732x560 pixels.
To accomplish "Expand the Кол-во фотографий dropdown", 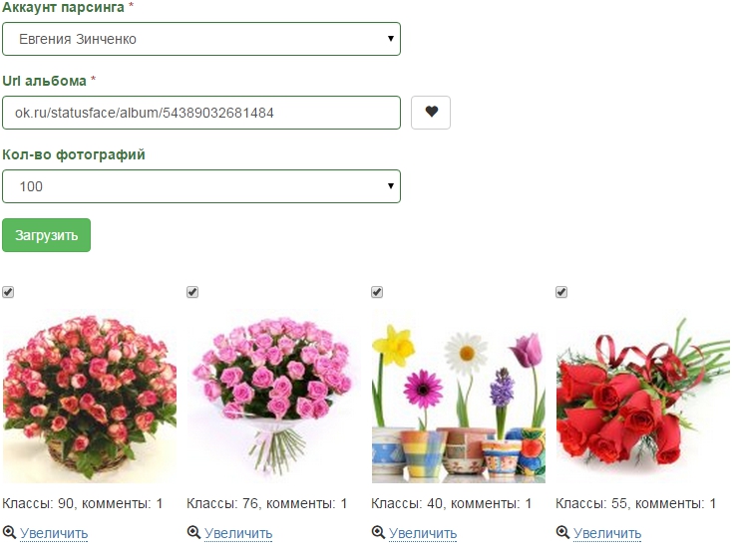I will click(201, 186).
